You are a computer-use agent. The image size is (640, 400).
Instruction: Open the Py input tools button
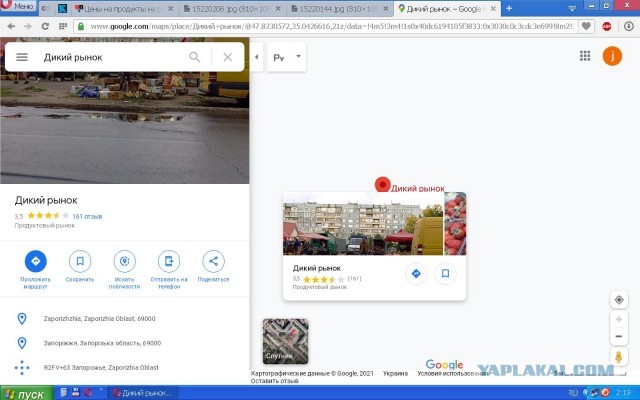(279, 58)
